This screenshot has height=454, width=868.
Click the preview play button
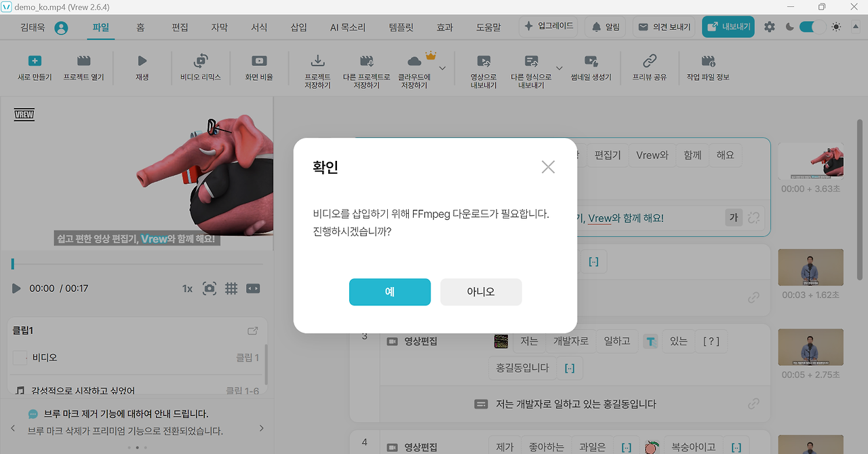tap(16, 288)
